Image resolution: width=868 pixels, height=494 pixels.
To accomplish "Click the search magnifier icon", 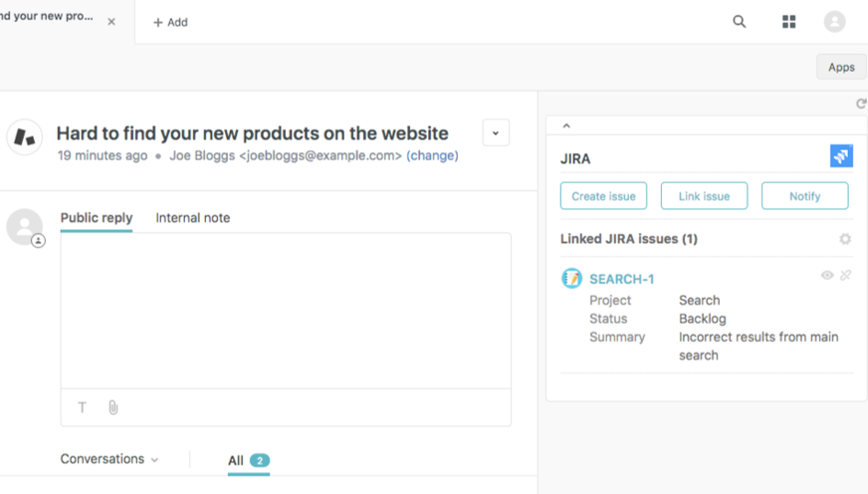I will [740, 22].
